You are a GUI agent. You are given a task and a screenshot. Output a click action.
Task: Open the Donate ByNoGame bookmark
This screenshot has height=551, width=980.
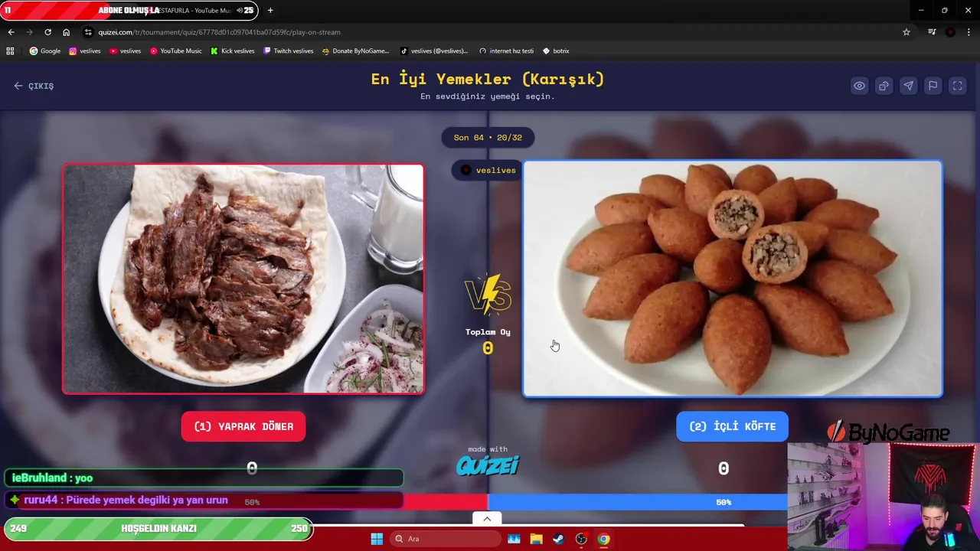[x=355, y=51]
